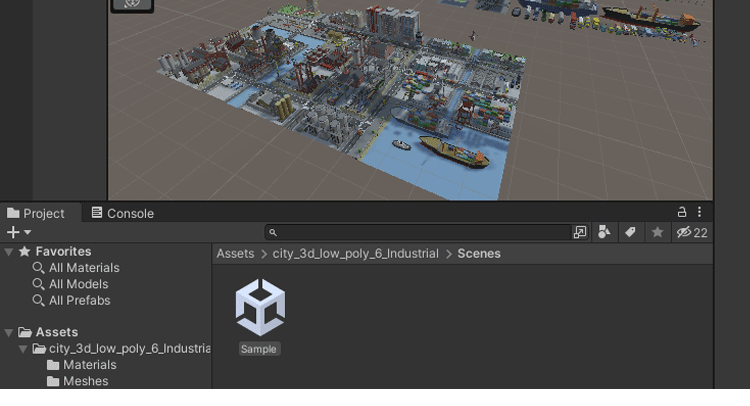Open the Project panel three-dot menu
Image resolution: width=750 pixels, height=406 pixels.
pyautogui.click(x=699, y=212)
